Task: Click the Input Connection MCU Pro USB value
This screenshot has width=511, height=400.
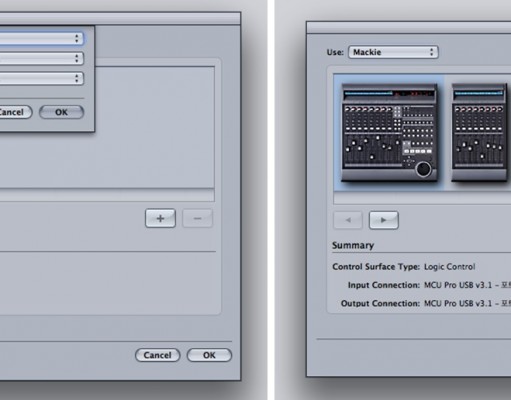Action: (467, 285)
